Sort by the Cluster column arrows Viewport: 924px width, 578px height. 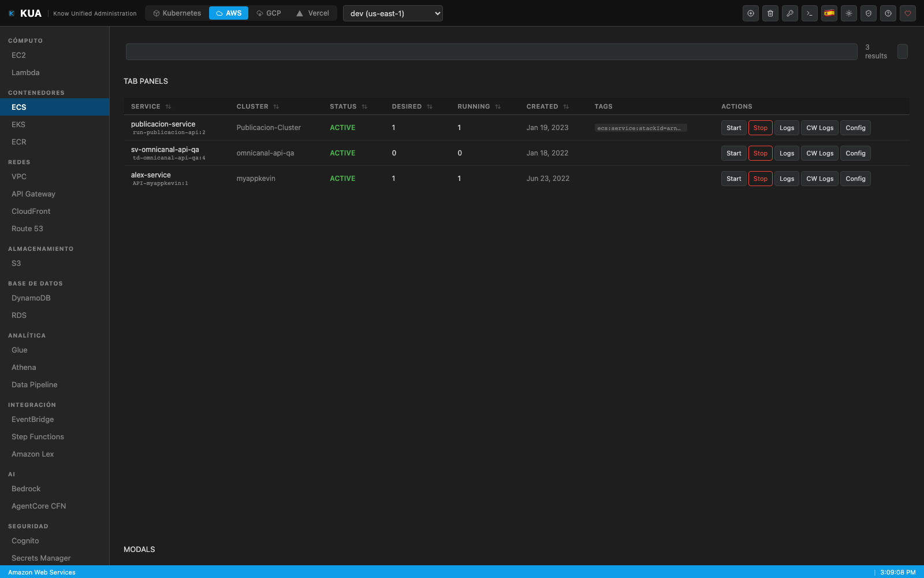[x=276, y=107]
